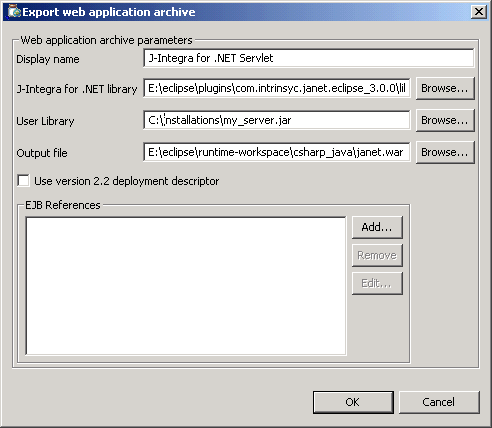The image size is (492, 428).
Task: Click the User Library path field
Action: click(x=277, y=120)
